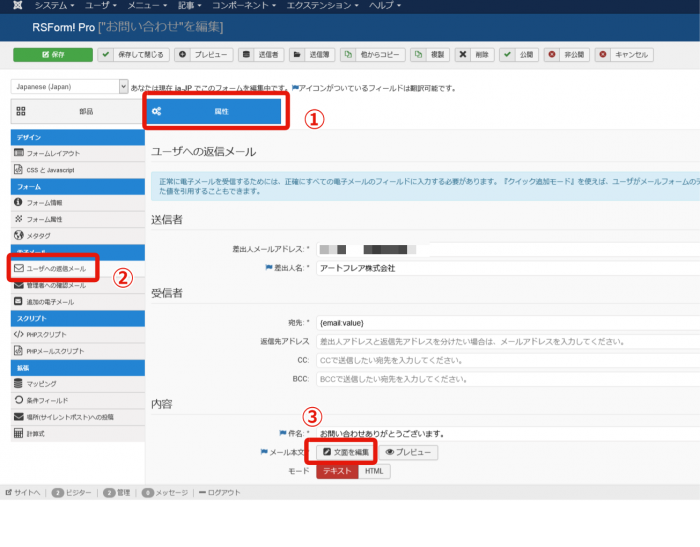Switch to the 部品 tab
The width and height of the screenshot is (700, 547).
[x=76, y=111]
